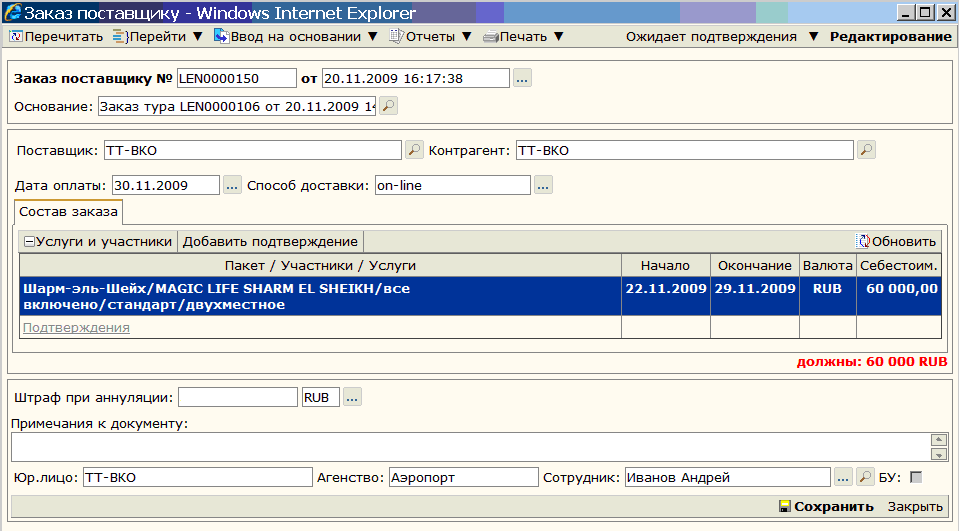
Task: Open the Печать dropdown arrow
Action: tap(558, 37)
